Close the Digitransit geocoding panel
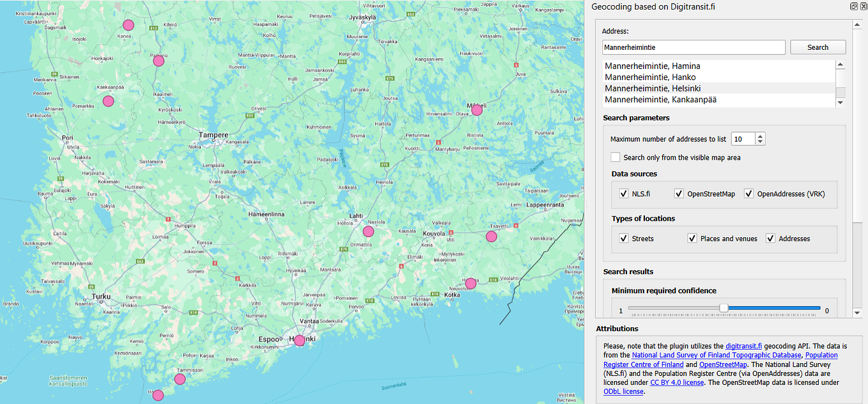The width and height of the screenshot is (868, 404). [x=863, y=6]
